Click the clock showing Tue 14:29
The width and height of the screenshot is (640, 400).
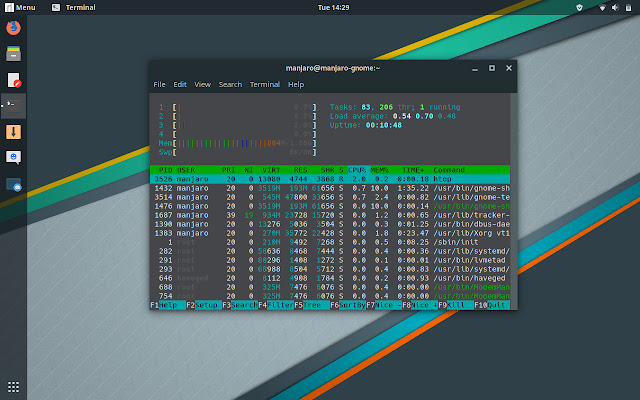pyautogui.click(x=333, y=7)
